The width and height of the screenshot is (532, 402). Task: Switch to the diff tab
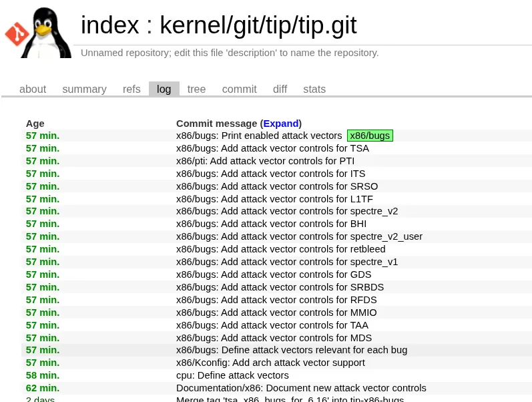(x=280, y=89)
